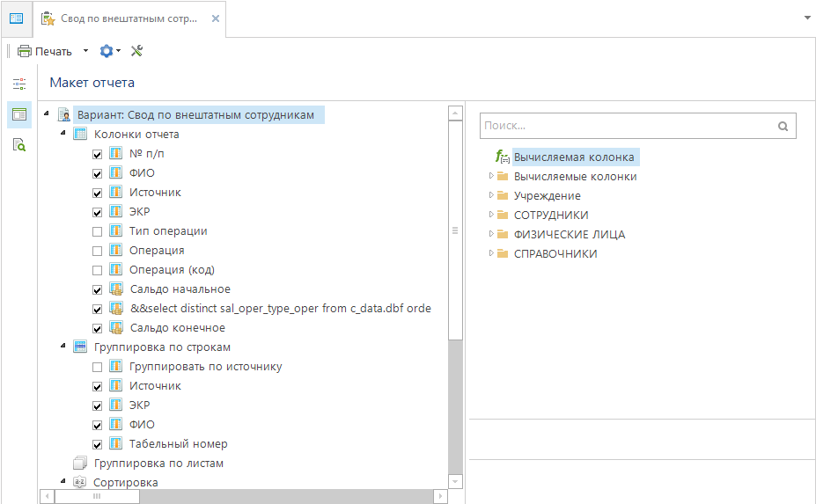Click the home window icon at top left

tap(16, 18)
